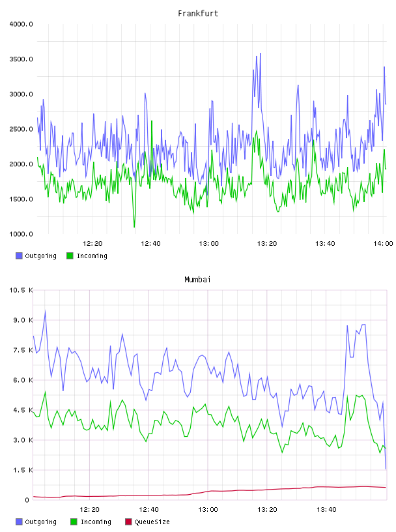The width and height of the screenshot is (396, 532).
Task: Click the 2500.0 y-axis label in Frankfurt chart
Action: pos(21,129)
